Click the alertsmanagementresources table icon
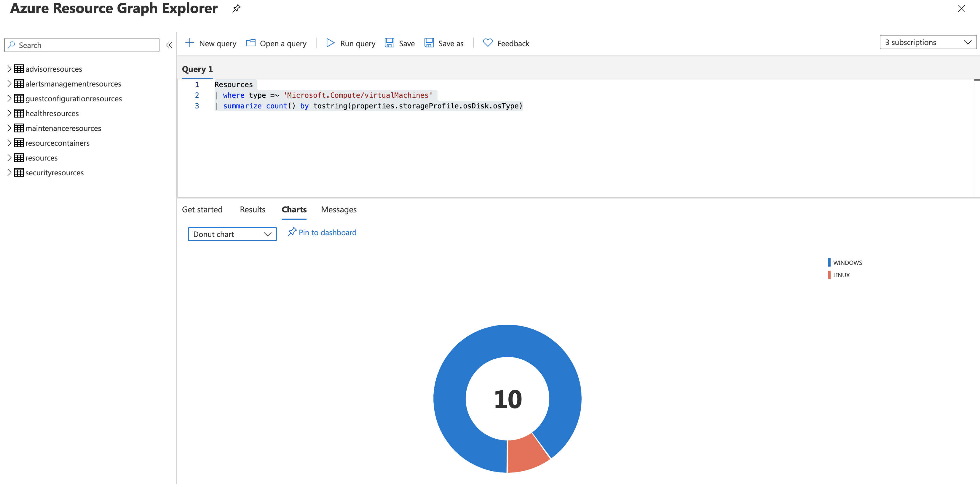The height and width of the screenshot is (484, 980). pyautogui.click(x=19, y=84)
